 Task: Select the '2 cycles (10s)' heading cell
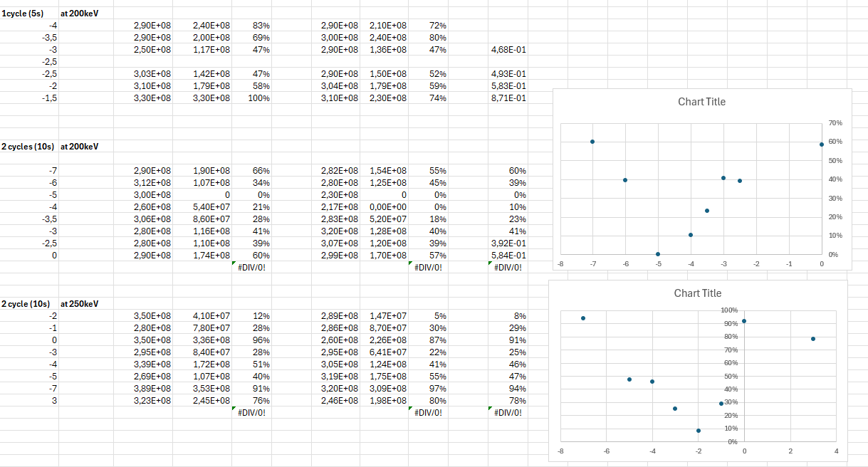pyautogui.click(x=29, y=147)
